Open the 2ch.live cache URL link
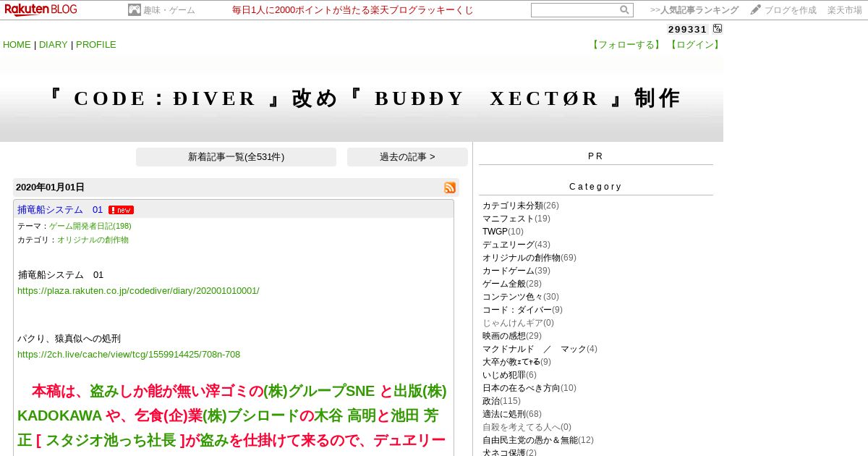This screenshot has height=456, width=868. 129,355
